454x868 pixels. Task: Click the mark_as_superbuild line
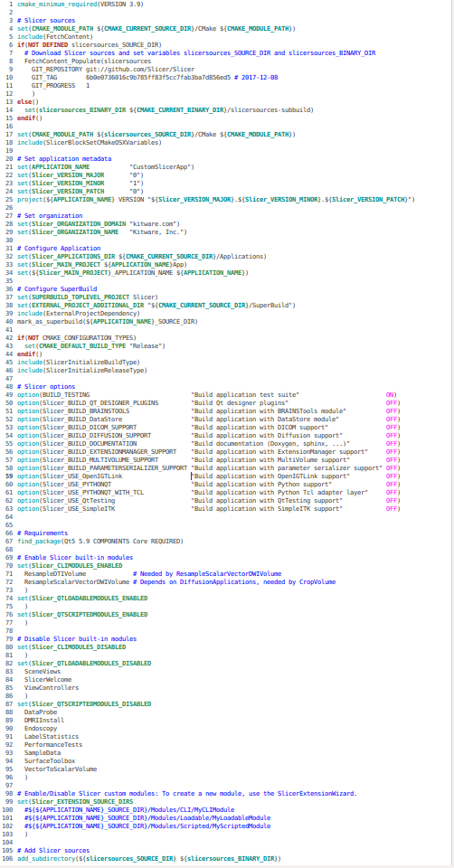(x=108, y=322)
